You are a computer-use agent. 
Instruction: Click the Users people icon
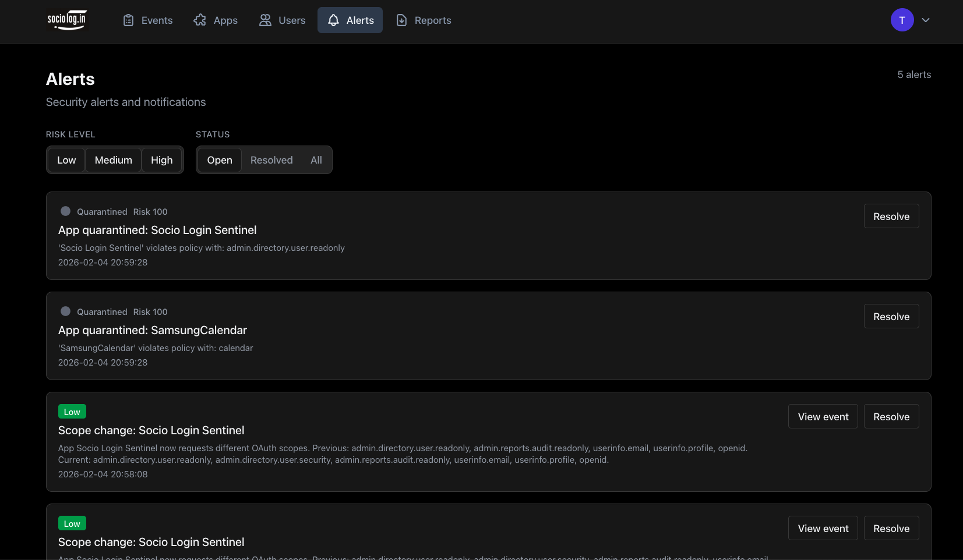(265, 20)
